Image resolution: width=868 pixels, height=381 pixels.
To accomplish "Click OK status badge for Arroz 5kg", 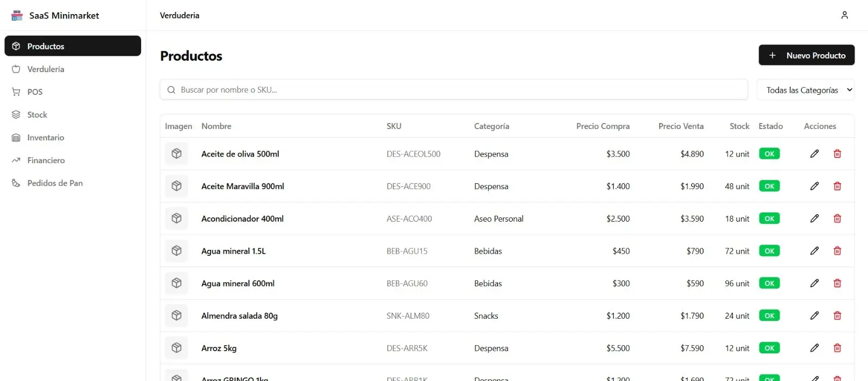I will 769,348.
